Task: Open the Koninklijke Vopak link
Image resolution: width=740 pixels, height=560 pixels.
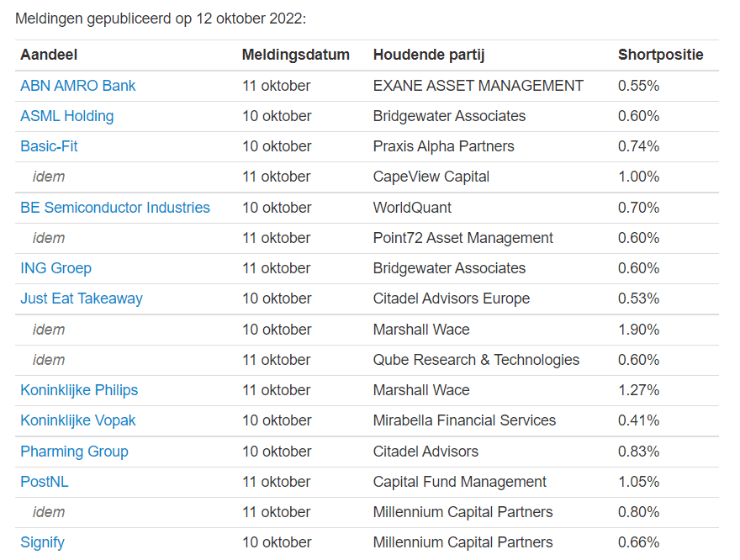Action: 78,420
